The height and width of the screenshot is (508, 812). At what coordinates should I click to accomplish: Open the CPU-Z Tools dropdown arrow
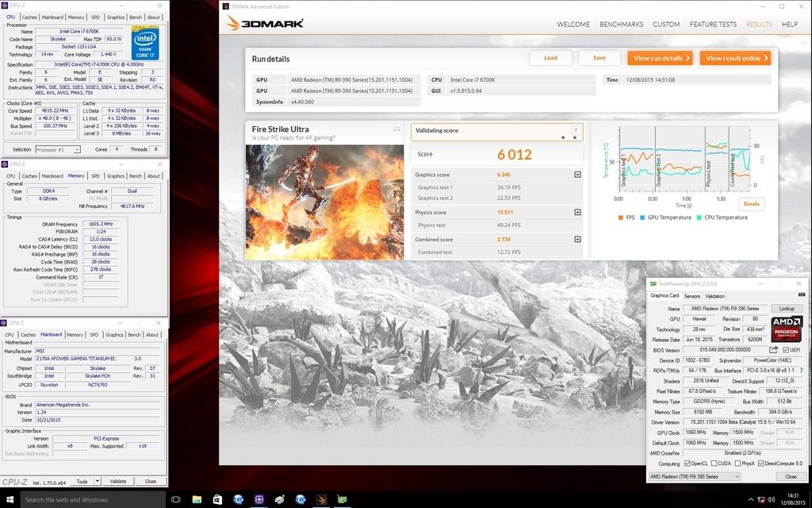pyautogui.click(x=98, y=481)
